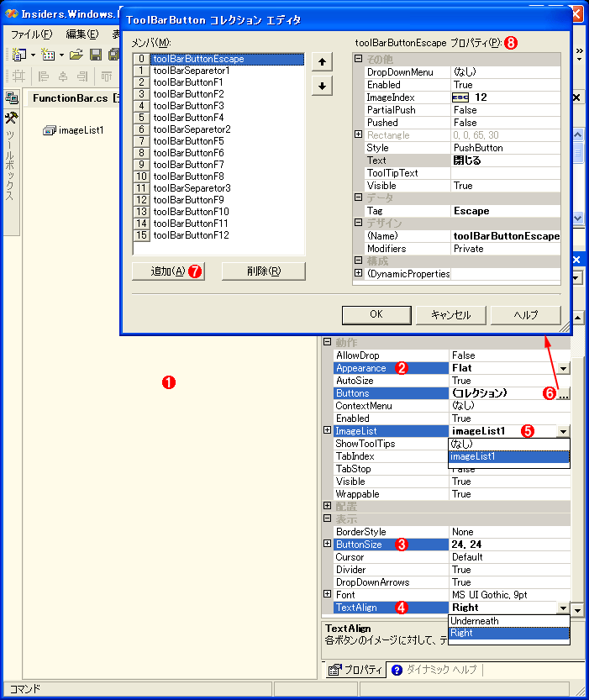Collapse the デザイン category in editor
Screen dimensions: 589x700
click(x=358, y=223)
